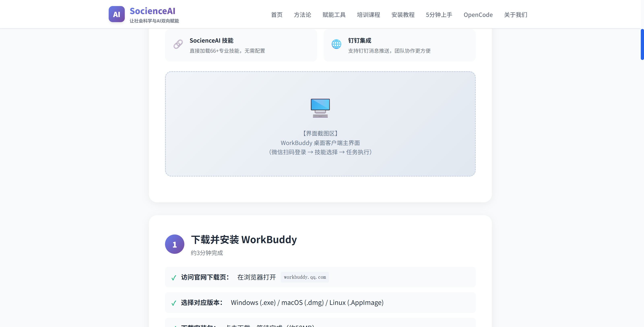This screenshot has height=327, width=644.
Task: Click the 让社会科学与AI双向赋能 tagline
Action: (x=154, y=21)
